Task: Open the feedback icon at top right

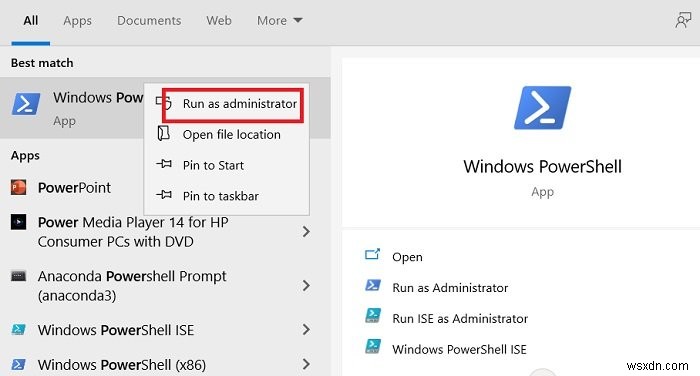Action: 683,21
